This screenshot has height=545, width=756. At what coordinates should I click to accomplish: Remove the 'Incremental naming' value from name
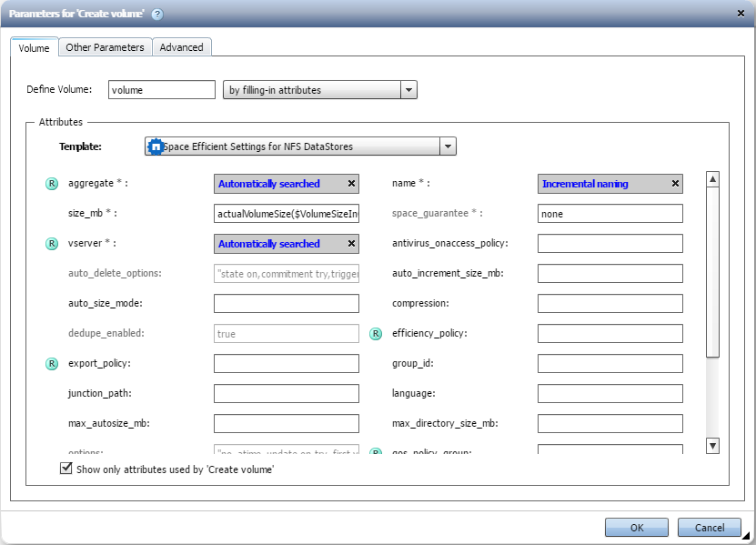click(674, 183)
